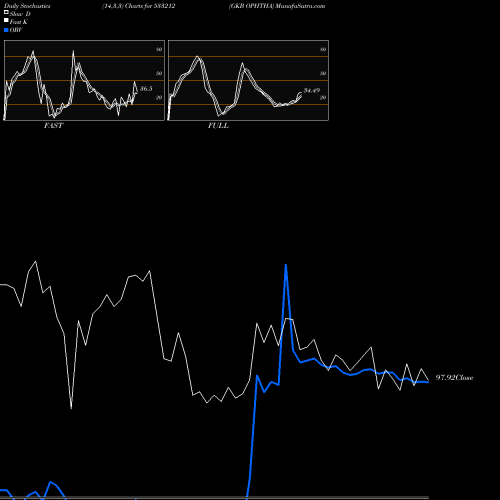The image size is (500, 500).
Task: Click the Fast K legend swatch
Action: [x=6, y=21]
